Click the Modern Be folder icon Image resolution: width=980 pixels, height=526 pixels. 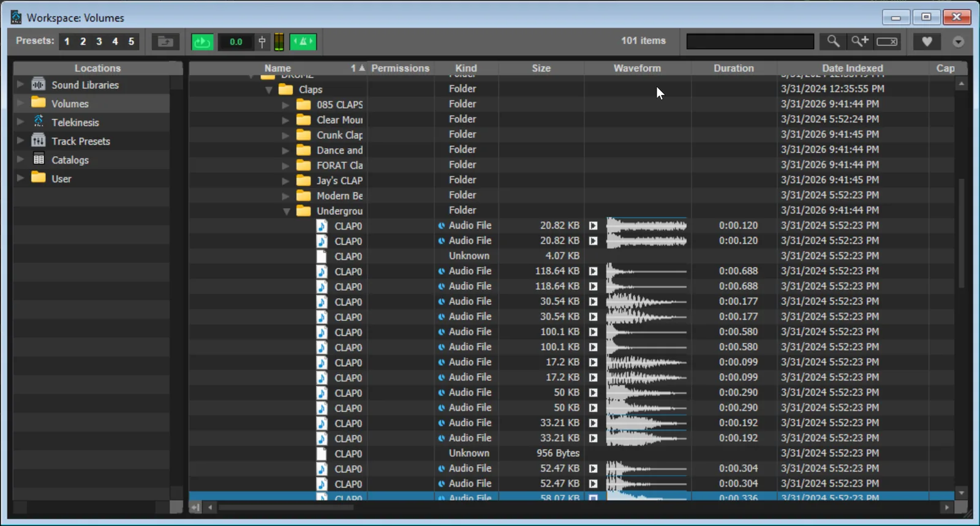click(304, 196)
